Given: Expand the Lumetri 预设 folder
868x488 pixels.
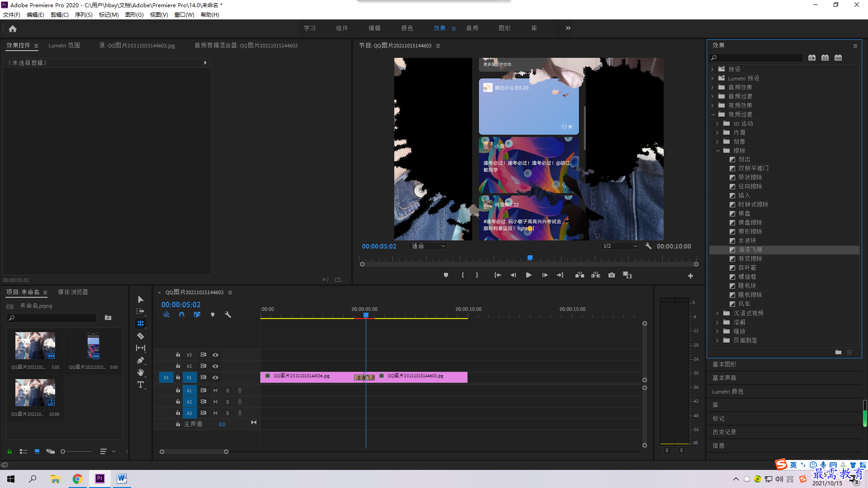Looking at the screenshot, I should [x=712, y=78].
